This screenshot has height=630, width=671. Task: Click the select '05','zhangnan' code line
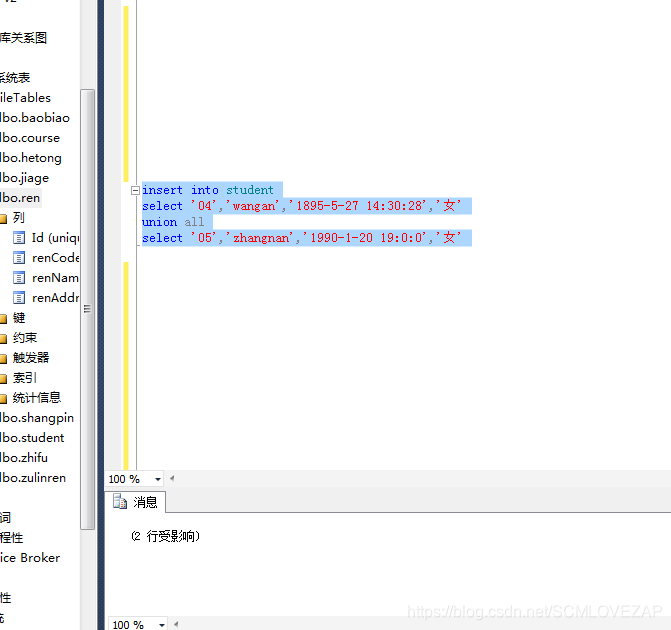tap(302, 238)
